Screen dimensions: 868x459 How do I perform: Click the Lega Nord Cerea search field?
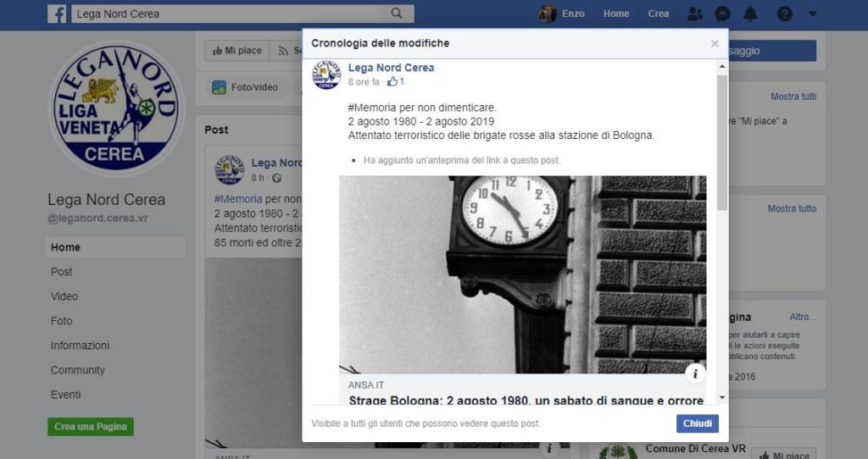(x=229, y=14)
